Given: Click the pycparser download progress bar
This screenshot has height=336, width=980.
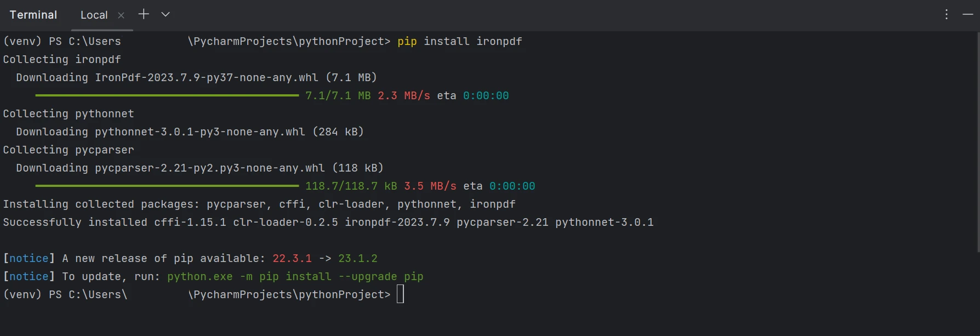Looking at the screenshot, I should click(167, 186).
